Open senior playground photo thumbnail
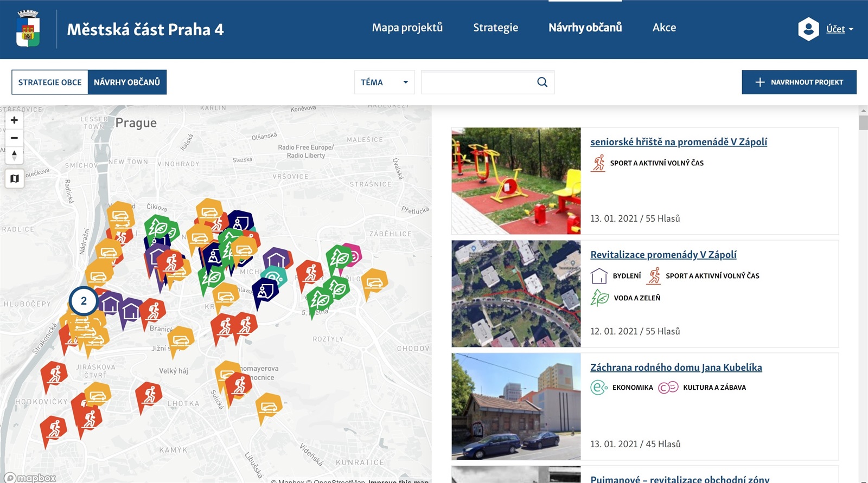This screenshot has height=483, width=868. pyautogui.click(x=516, y=181)
